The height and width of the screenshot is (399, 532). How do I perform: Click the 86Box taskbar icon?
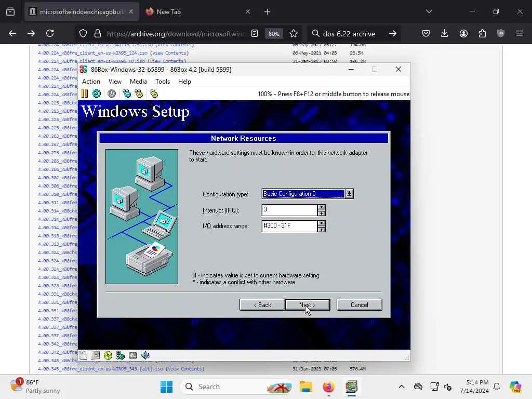click(x=352, y=387)
